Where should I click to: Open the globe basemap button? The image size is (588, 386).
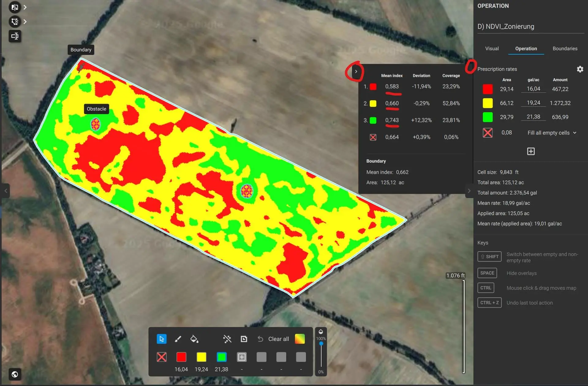click(x=15, y=374)
